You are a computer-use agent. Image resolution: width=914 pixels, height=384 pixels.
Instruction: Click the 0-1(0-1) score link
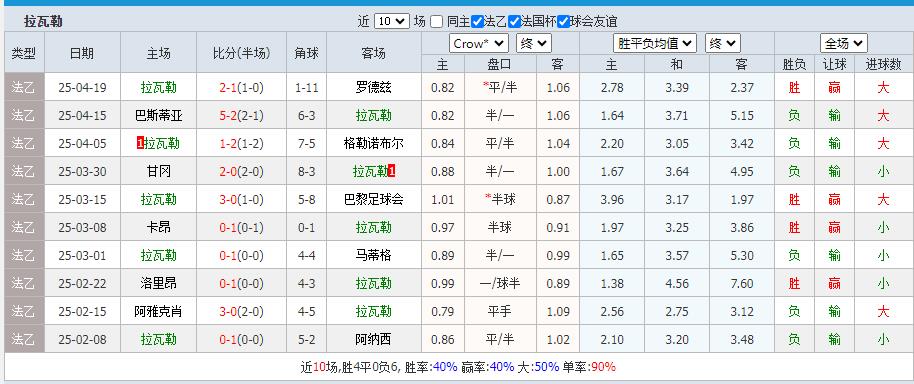tap(241, 228)
